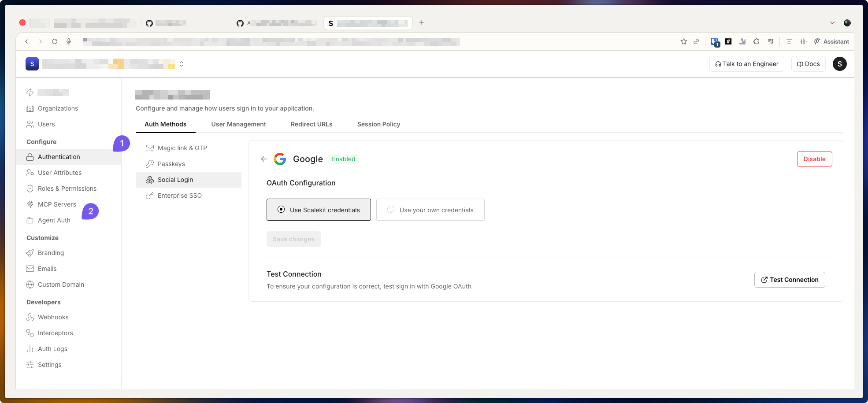The width and height of the screenshot is (868, 403).
Task: Reload the page in the browser
Action: 55,41
